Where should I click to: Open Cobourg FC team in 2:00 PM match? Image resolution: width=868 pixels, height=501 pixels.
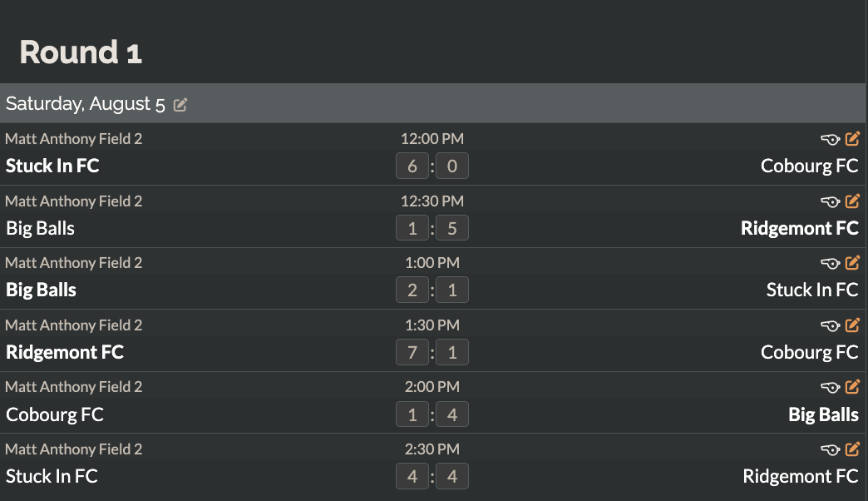pyautogui.click(x=55, y=414)
